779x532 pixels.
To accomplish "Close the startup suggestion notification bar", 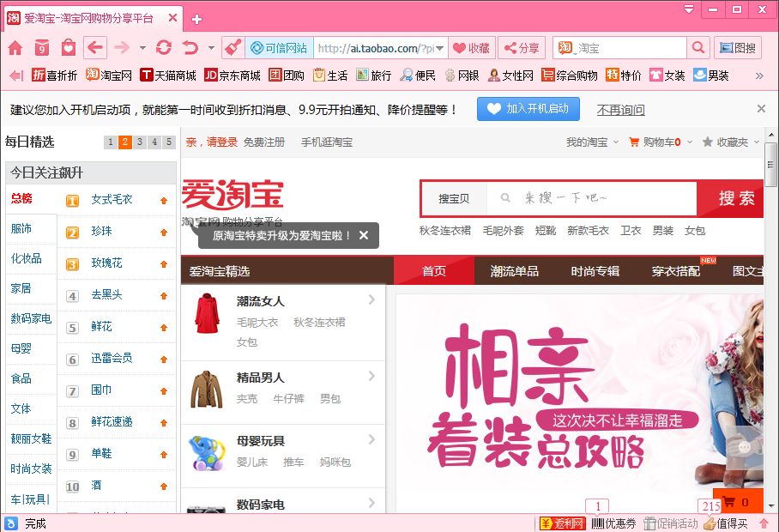I will click(761, 108).
